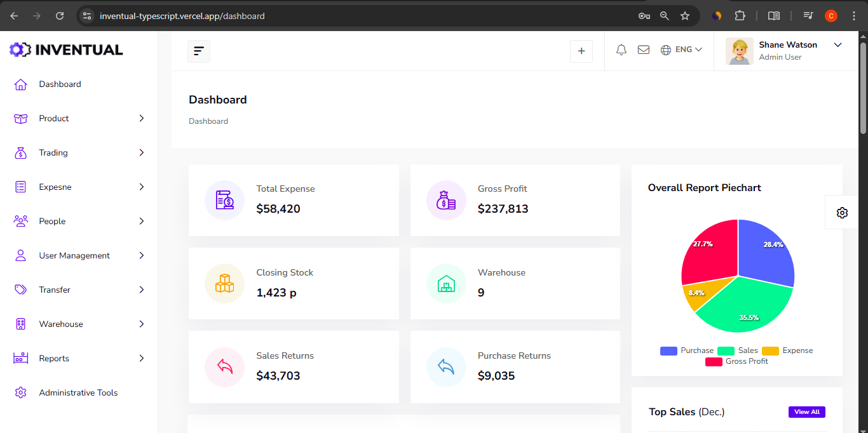Open Administrative Tools in the sidebar
Viewport: 868px width, 433px height.
tap(78, 393)
